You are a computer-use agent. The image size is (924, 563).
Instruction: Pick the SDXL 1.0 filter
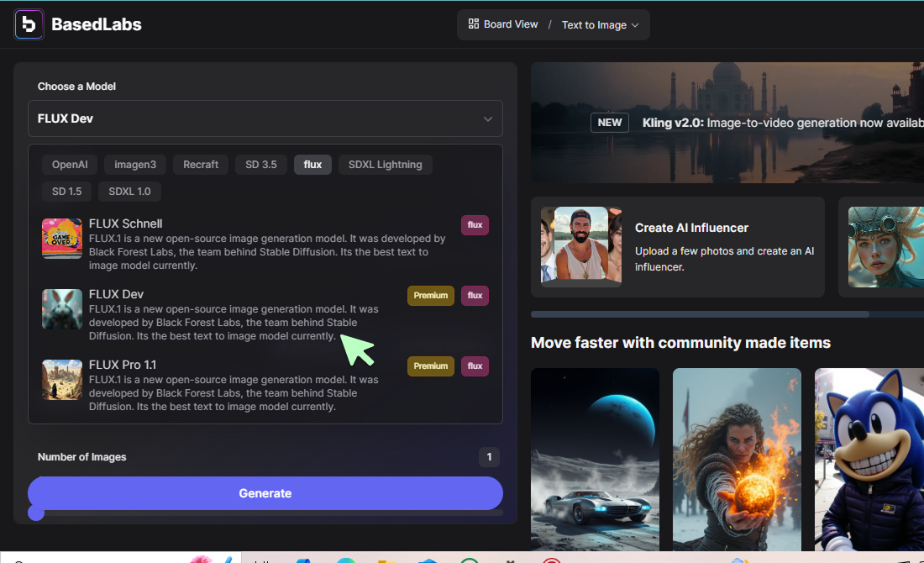pos(129,191)
